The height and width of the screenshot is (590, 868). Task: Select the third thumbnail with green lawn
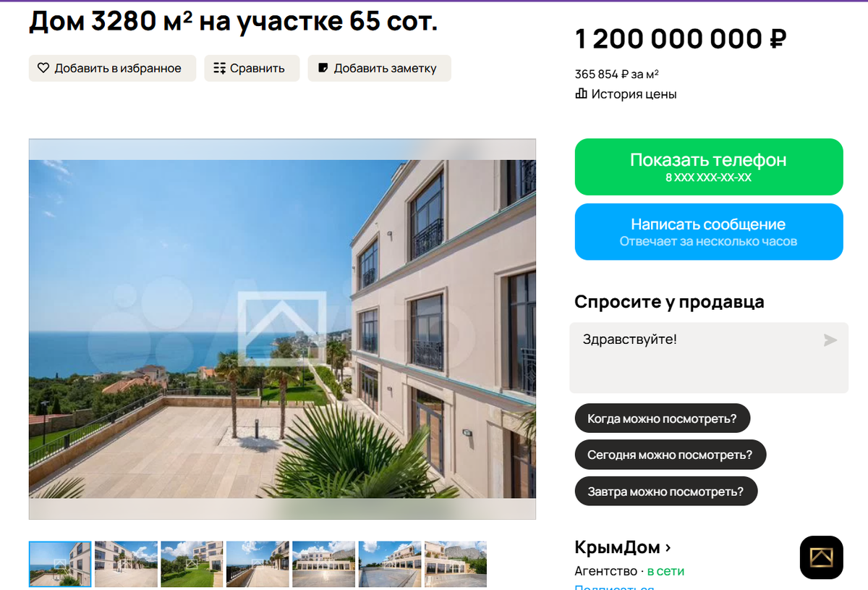point(192,564)
